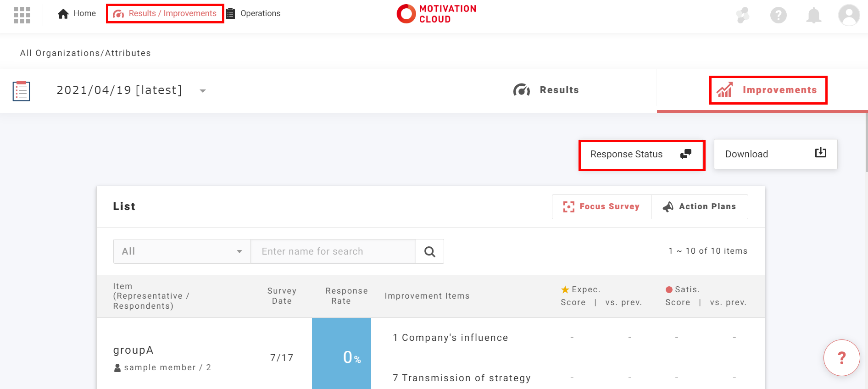Switch to the Improvements tab
The height and width of the screenshot is (389, 868).
768,90
